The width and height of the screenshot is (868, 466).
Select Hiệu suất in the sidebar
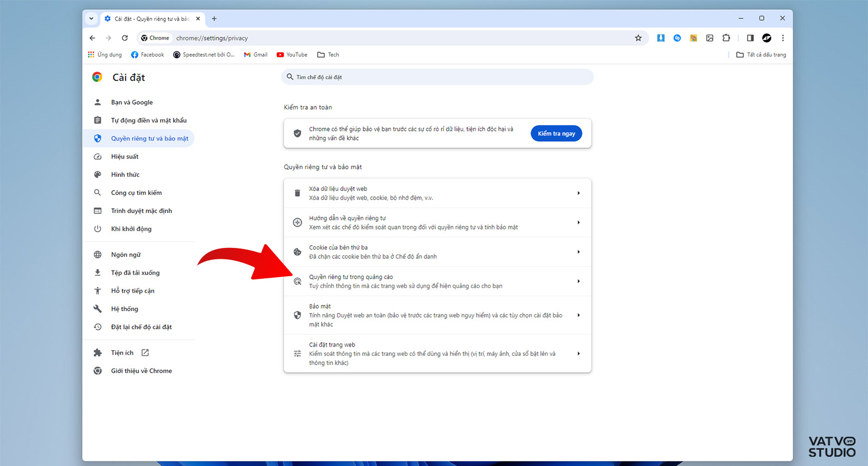point(139,156)
